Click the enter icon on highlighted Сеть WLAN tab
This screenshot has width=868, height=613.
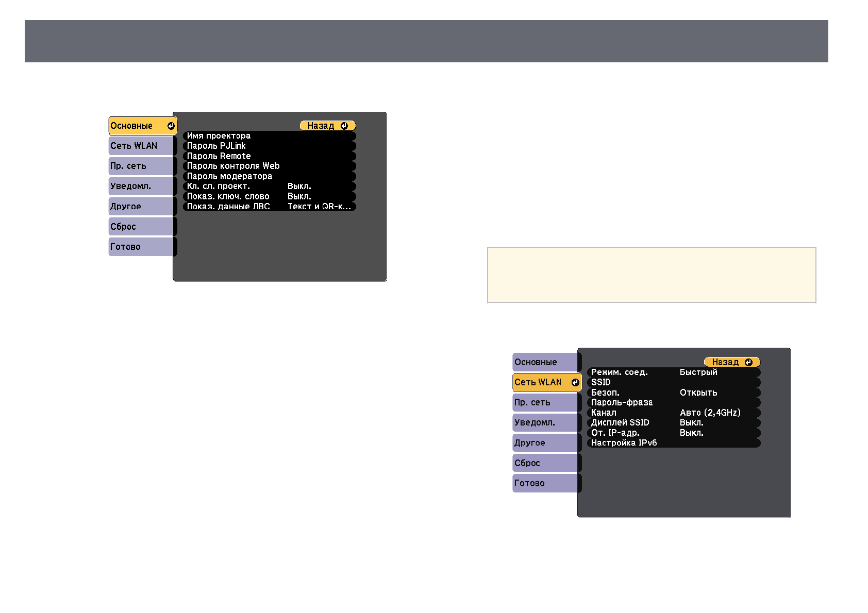tap(575, 382)
